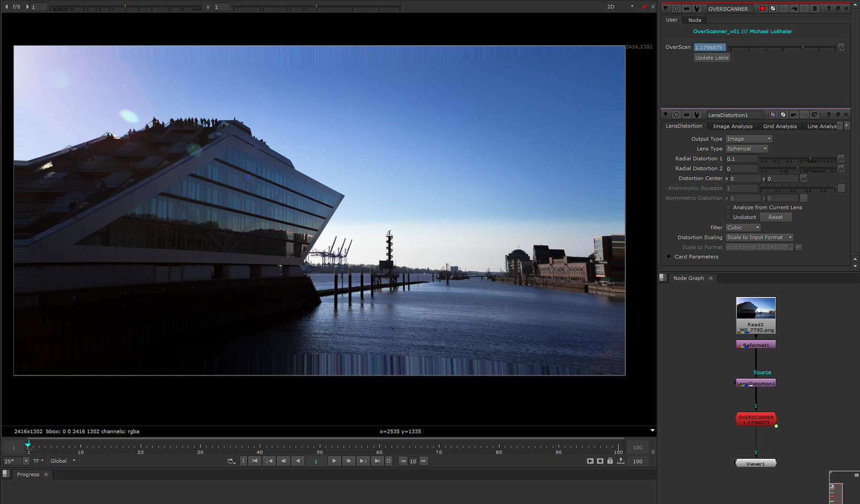Switch to the Grid Analysis tab
This screenshot has height=504, width=860.
[x=780, y=126]
